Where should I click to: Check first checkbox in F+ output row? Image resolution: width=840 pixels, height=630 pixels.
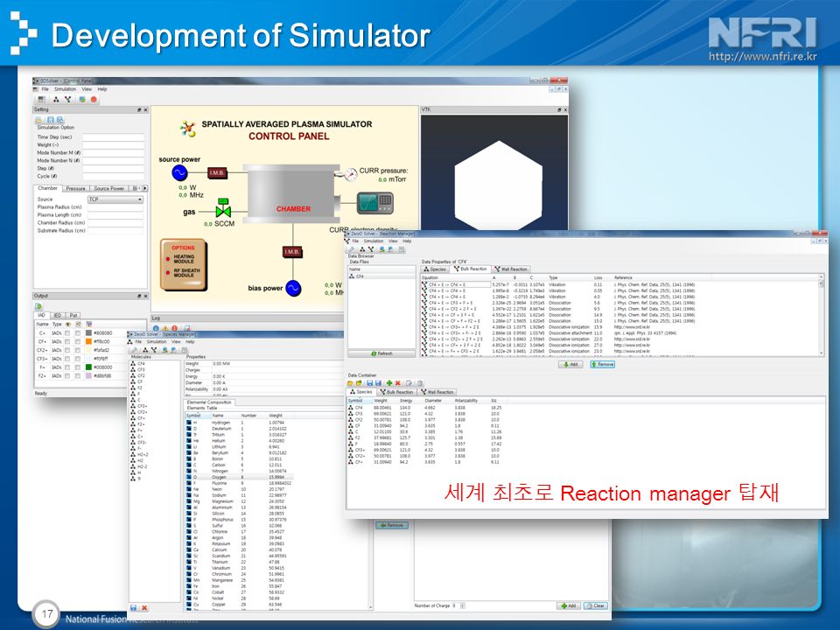point(67,367)
